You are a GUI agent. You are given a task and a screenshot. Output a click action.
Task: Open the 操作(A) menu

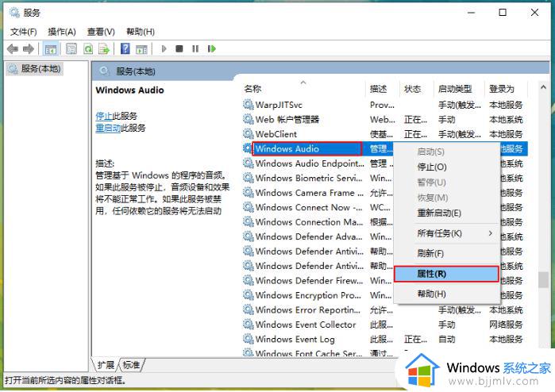point(62,32)
